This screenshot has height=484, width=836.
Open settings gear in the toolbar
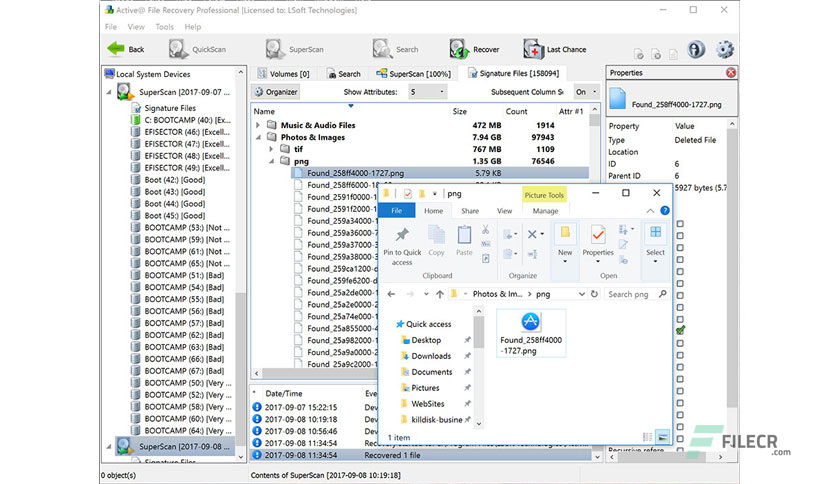pyautogui.click(x=725, y=50)
